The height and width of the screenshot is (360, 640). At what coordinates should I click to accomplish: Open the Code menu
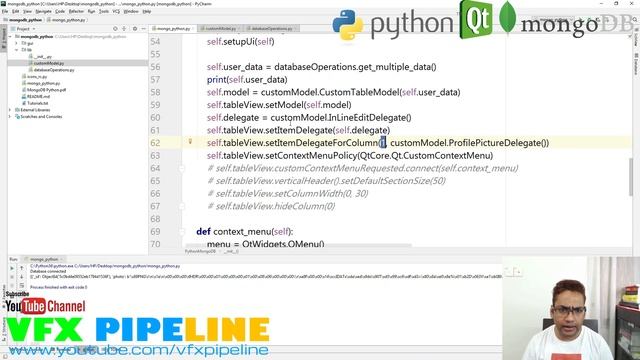point(60,11)
